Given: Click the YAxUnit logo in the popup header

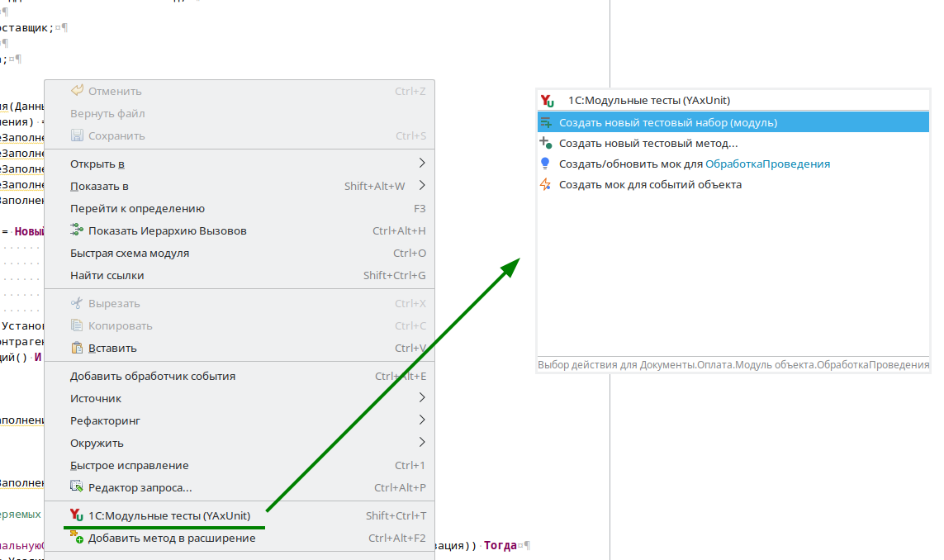Looking at the screenshot, I should pos(548,101).
